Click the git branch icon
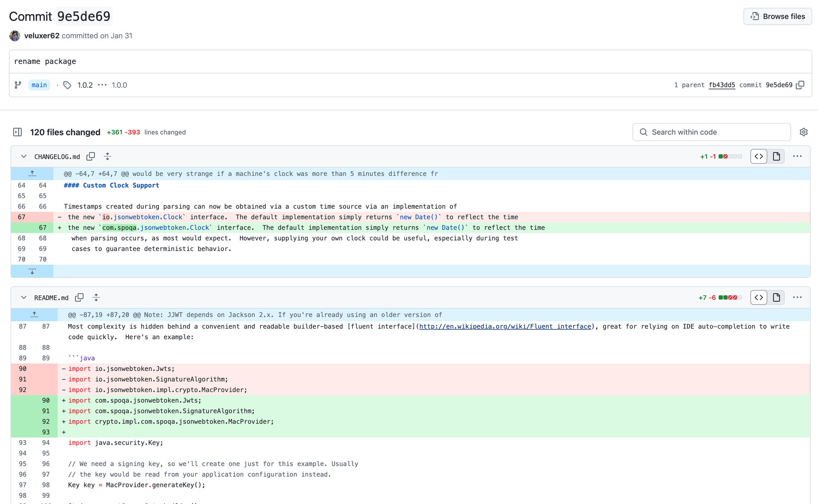The width and height of the screenshot is (818, 504). [18, 85]
